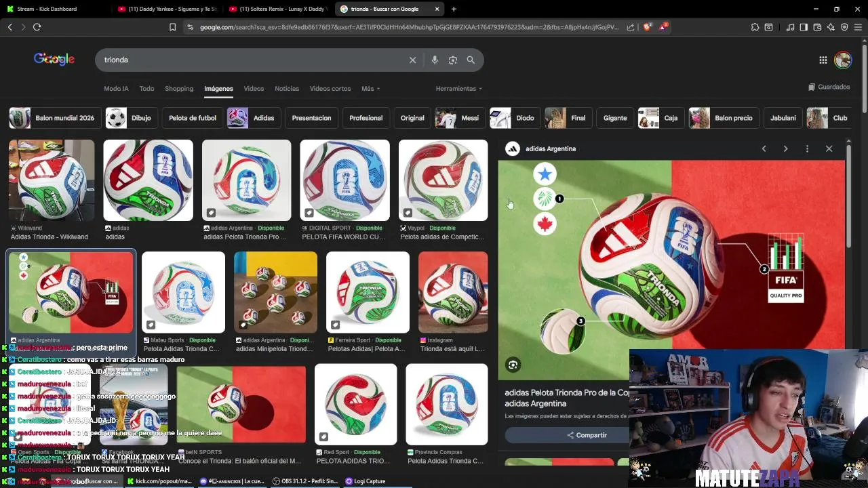Show the previous image in the preview panel

764,148
